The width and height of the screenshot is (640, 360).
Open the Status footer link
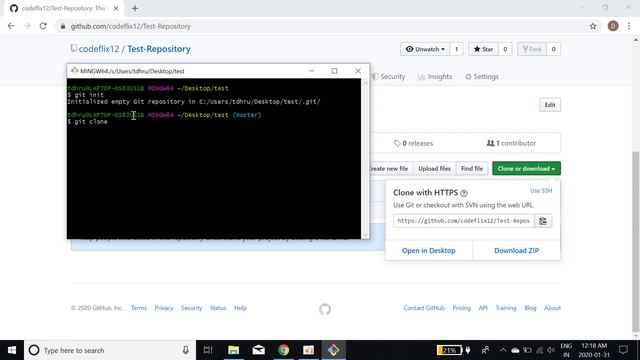tap(218, 308)
